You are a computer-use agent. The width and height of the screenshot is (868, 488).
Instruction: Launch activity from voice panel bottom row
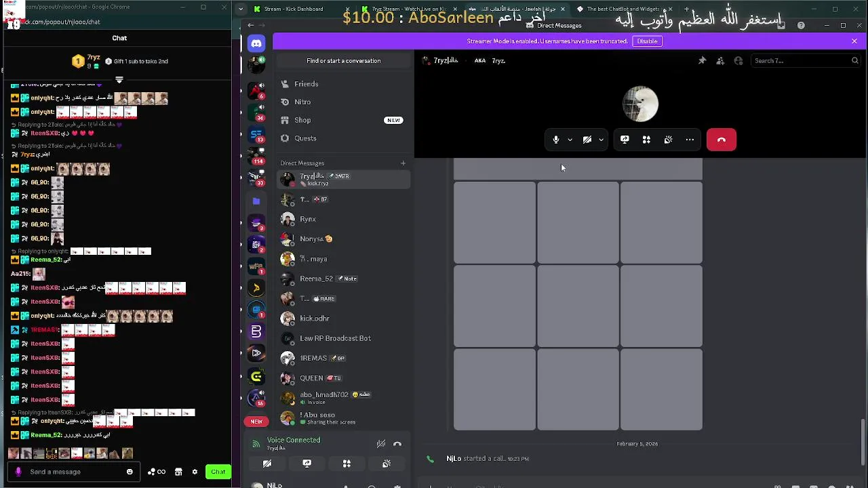click(x=347, y=464)
